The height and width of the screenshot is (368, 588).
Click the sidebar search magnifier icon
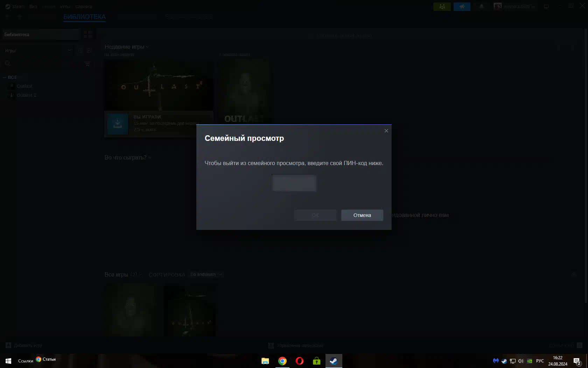pos(7,63)
